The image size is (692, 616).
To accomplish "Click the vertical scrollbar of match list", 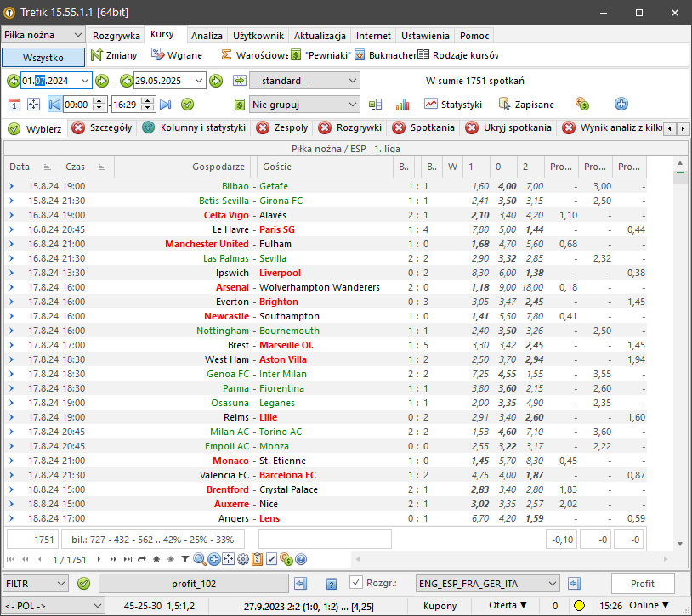I will click(x=679, y=357).
